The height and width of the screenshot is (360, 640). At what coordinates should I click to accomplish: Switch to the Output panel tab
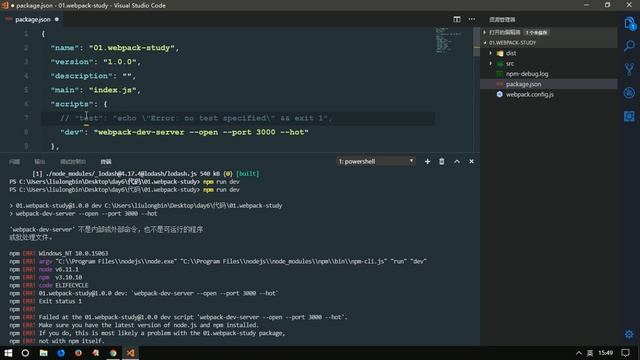pyautogui.click(x=40, y=162)
